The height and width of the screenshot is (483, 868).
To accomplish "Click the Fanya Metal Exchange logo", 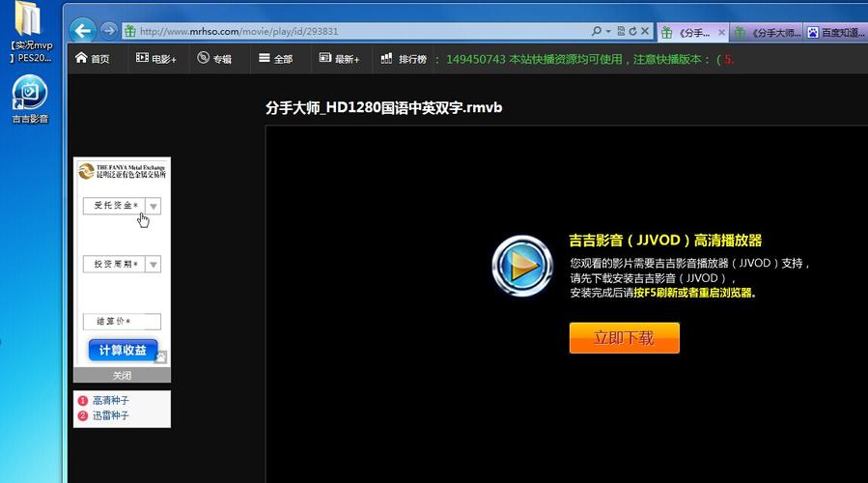I will (122, 171).
